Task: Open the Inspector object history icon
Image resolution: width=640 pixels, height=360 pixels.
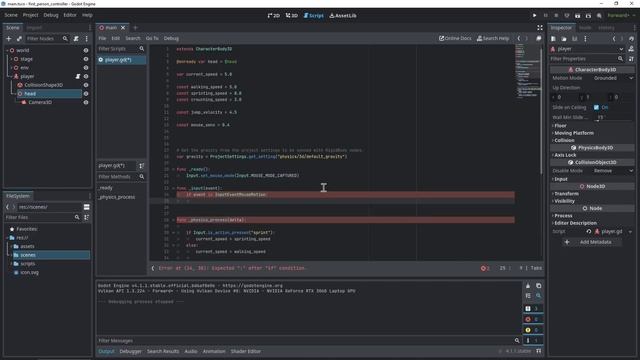Action: [631, 38]
